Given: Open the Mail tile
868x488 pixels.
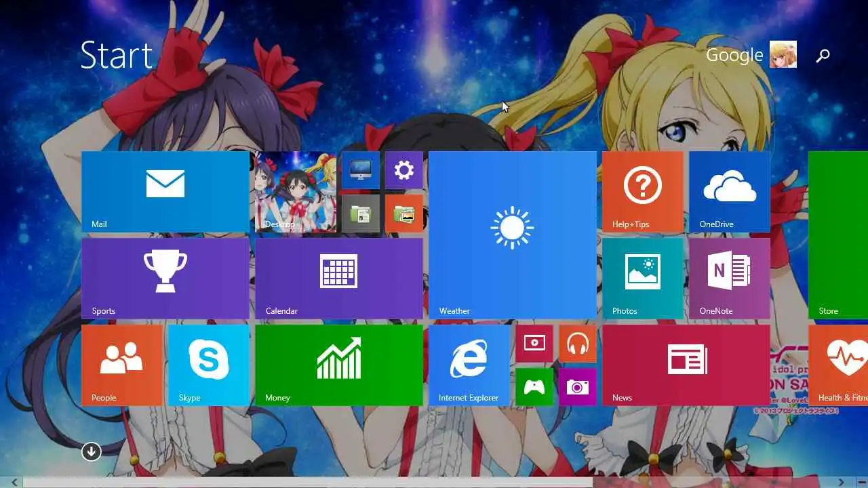Looking at the screenshot, I should (x=165, y=192).
